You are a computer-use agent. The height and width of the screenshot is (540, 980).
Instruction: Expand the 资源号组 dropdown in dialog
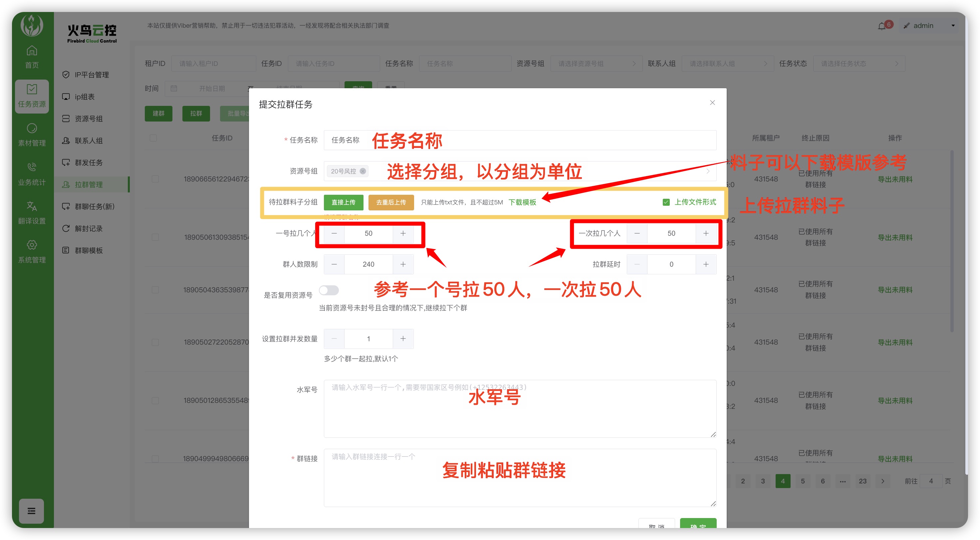(707, 171)
